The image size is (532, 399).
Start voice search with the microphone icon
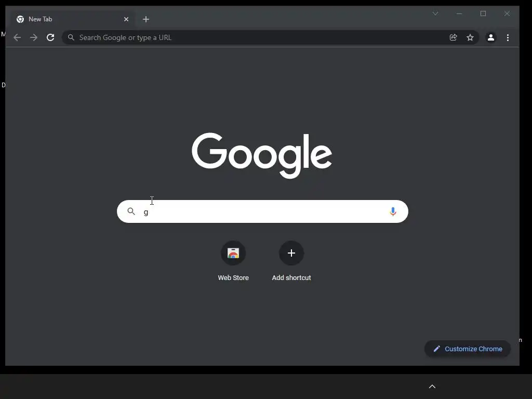pos(393,212)
